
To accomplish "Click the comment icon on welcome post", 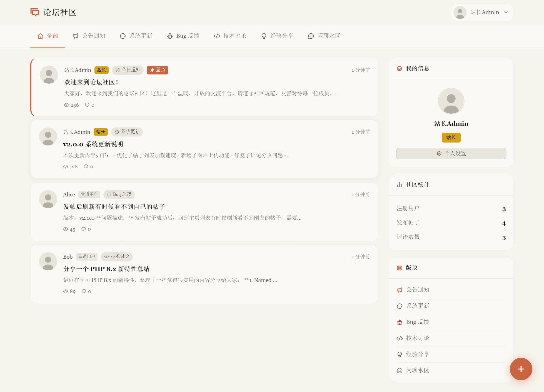I will (x=87, y=105).
